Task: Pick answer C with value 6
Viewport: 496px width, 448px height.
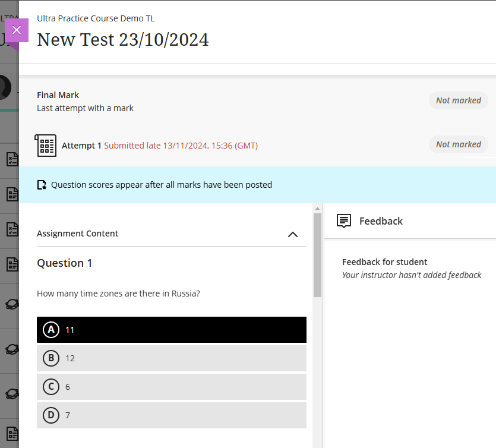Action: point(171,387)
